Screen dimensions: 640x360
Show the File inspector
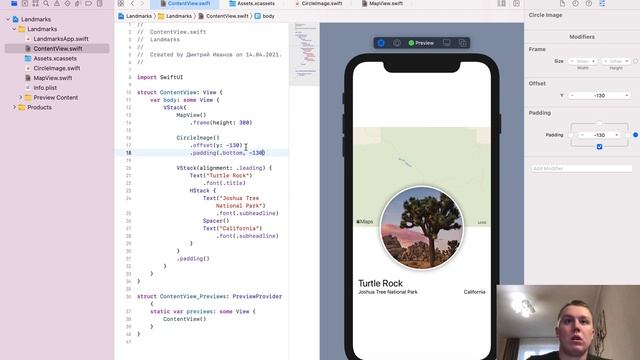tap(562, 3)
